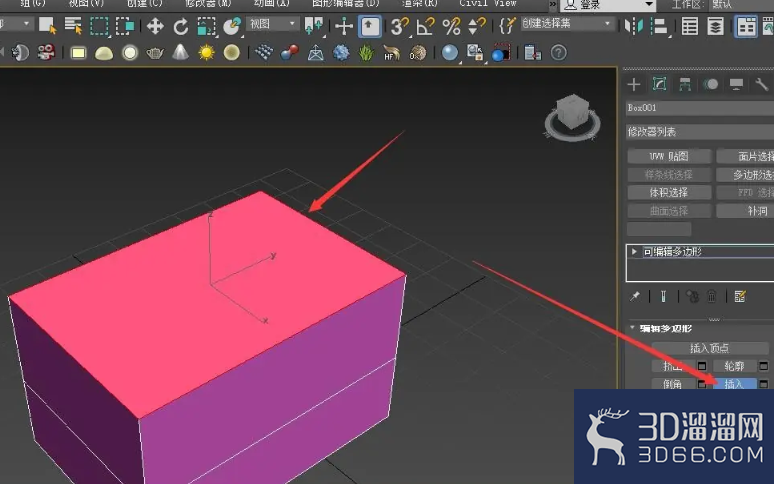Click the Align tool icon
This screenshot has width=774, height=484.
click(659, 26)
